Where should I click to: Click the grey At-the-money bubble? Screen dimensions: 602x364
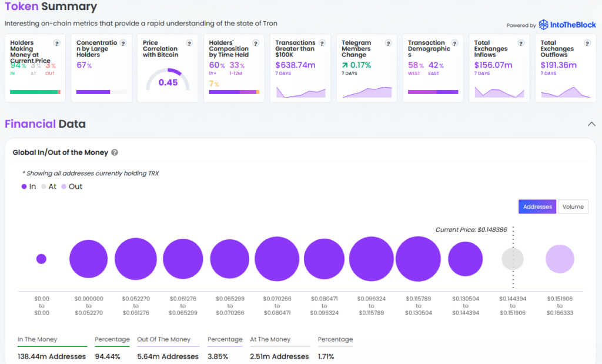point(513,259)
